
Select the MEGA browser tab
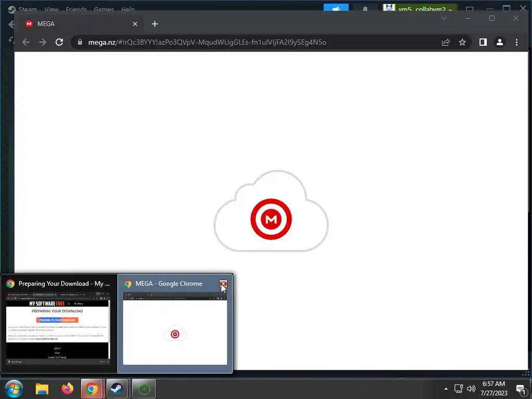coord(82,24)
